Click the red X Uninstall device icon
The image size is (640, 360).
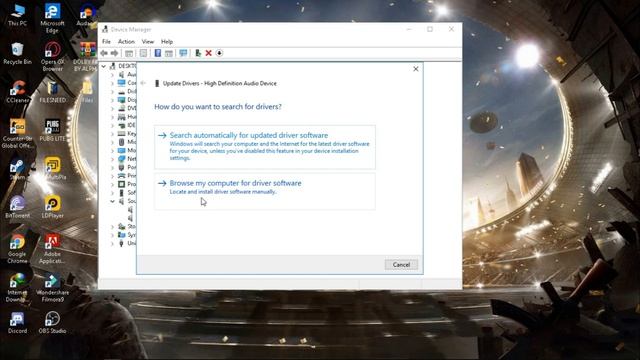point(209,53)
